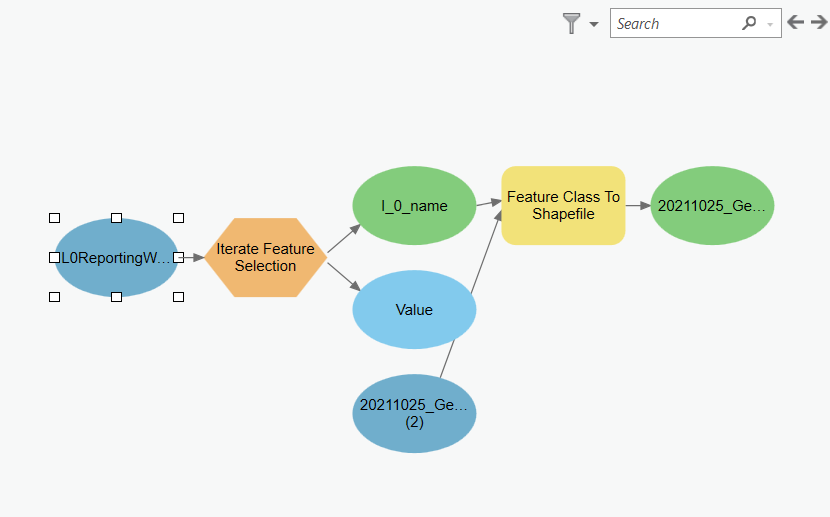Select the Iterate Feature Selection hexagon

[266, 257]
